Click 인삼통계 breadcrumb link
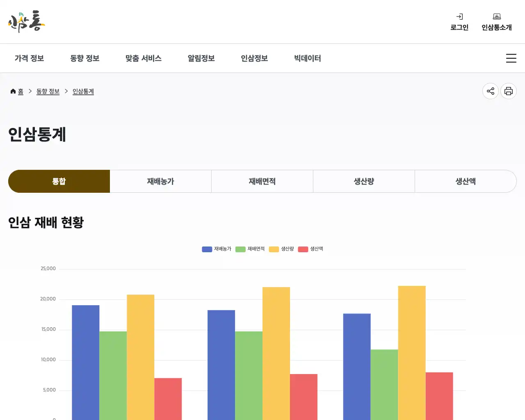 tap(83, 91)
